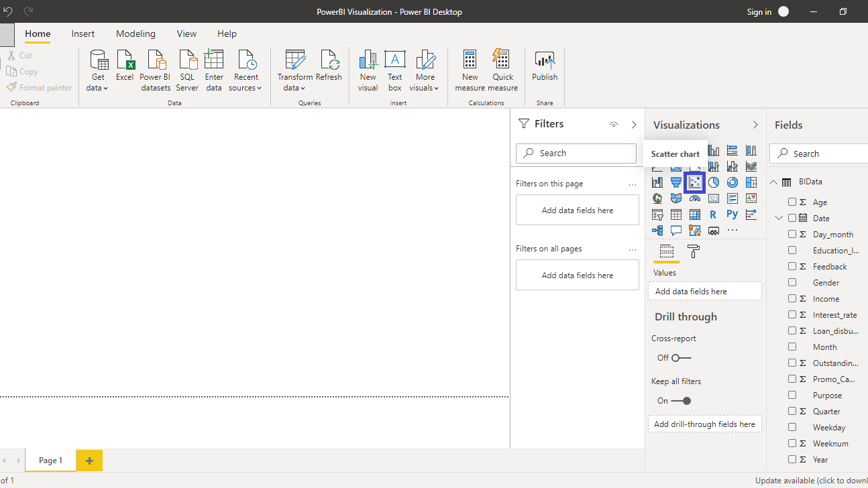Viewport: 868px width, 488px height.
Task: Add a Table visual
Action: click(676, 215)
